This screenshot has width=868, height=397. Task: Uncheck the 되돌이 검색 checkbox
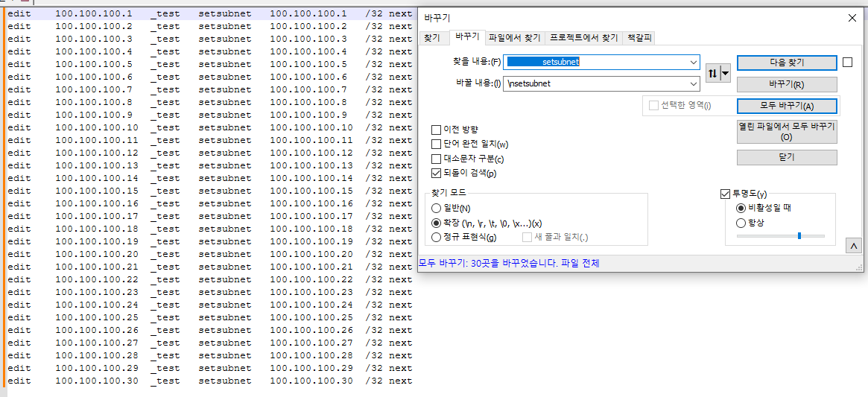[x=436, y=174]
